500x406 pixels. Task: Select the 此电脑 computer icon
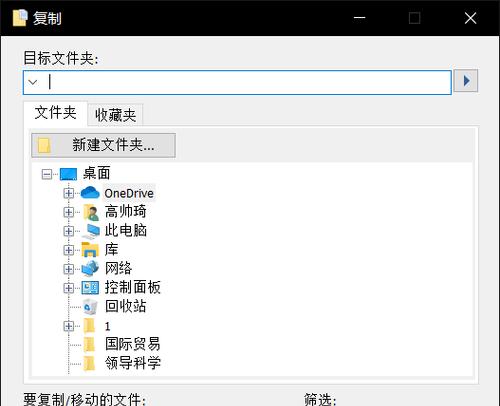click(x=91, y=231)
